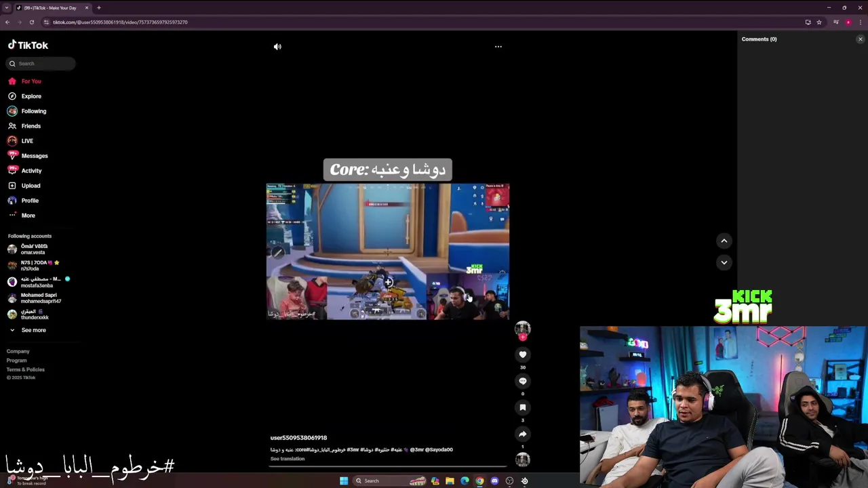Click the username user5509538061918

298,438
